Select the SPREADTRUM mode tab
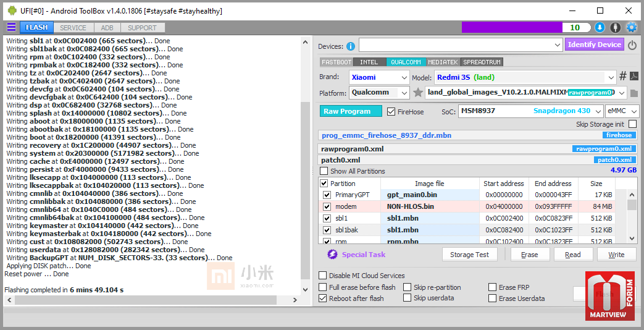 [482, 62]
